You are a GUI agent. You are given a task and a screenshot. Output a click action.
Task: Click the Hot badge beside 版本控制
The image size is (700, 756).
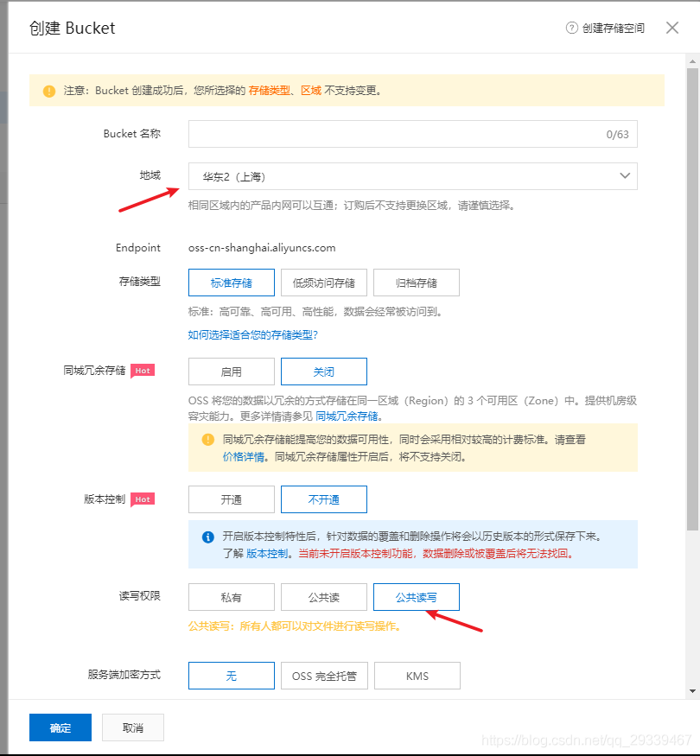pyautogui.click(x=143, y=499)
